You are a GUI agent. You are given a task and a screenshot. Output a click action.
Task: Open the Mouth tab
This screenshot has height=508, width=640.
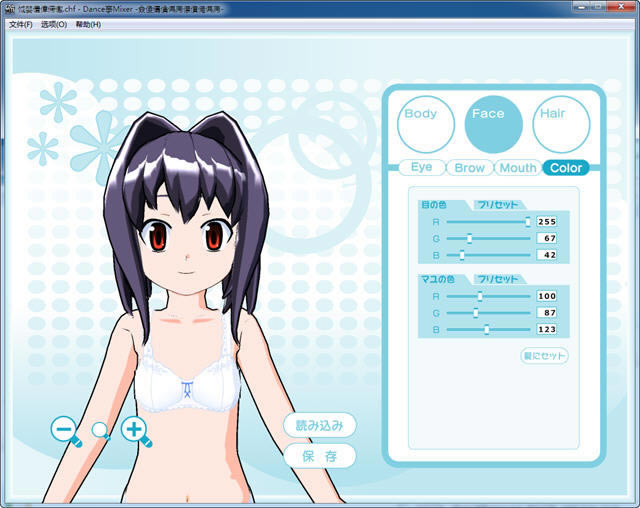click(x=518, y=168)
